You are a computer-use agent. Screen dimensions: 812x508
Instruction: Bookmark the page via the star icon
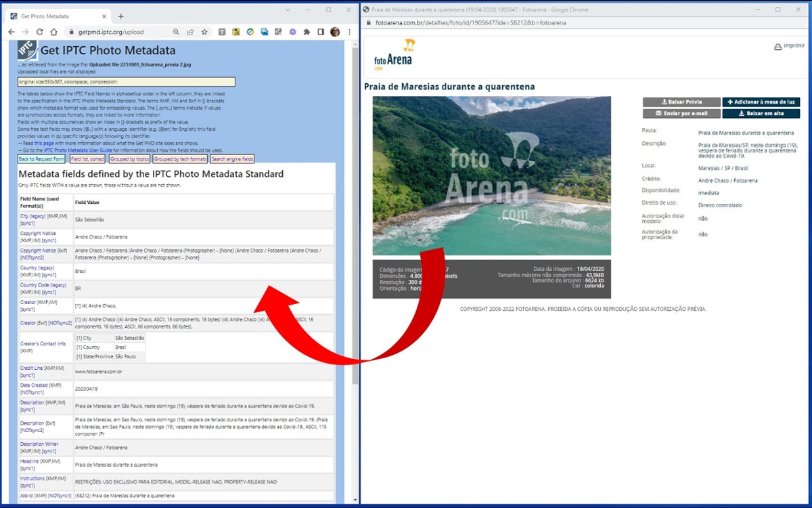(x=204, y=31)
